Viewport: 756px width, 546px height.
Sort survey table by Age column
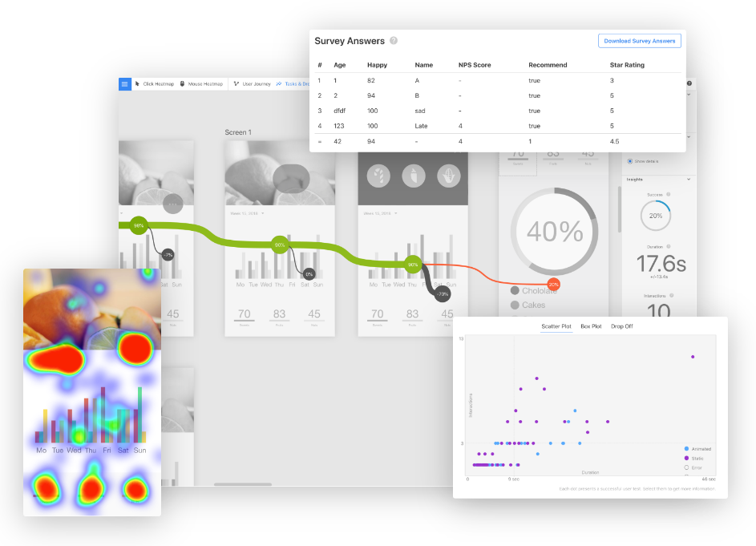339,65
